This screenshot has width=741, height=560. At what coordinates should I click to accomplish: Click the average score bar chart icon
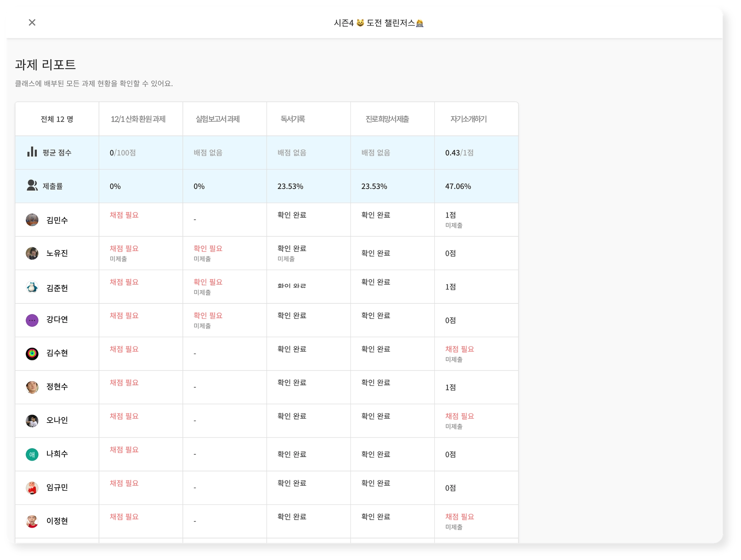(32, 152)
